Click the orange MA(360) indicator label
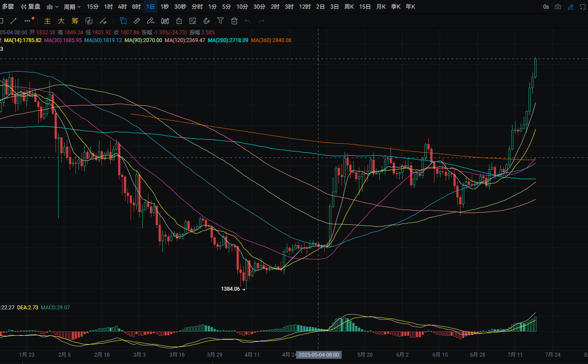Image resolution: width=588 pixels, height=364 pixels. coord(271,40)
